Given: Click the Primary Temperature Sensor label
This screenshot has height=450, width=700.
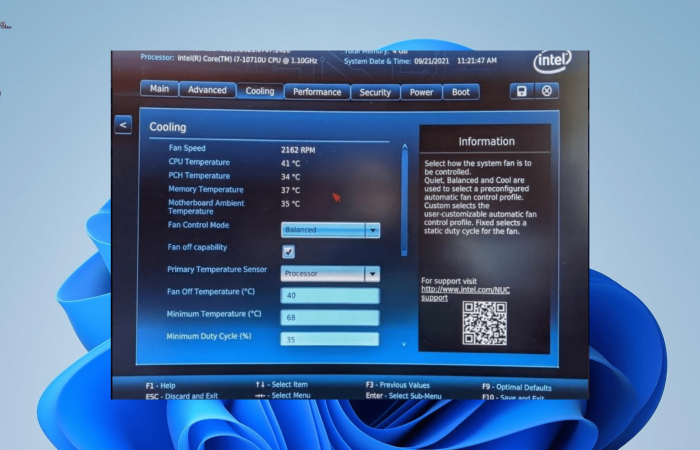Looking at the screenshot, I should 217,269.
